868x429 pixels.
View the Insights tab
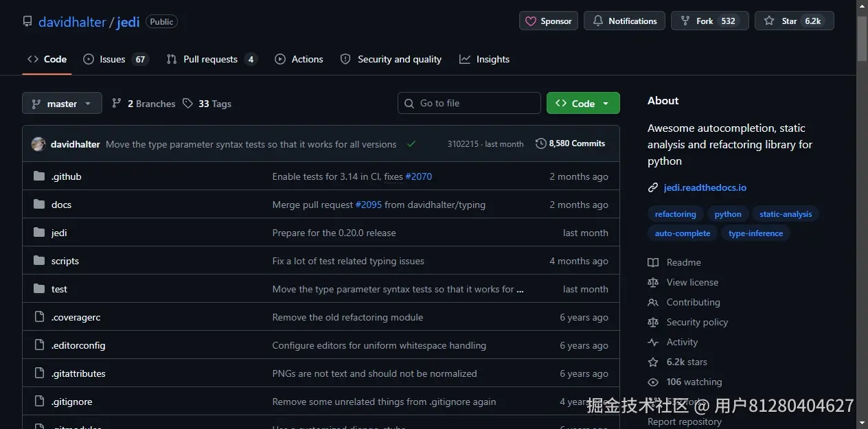(485, 59)
